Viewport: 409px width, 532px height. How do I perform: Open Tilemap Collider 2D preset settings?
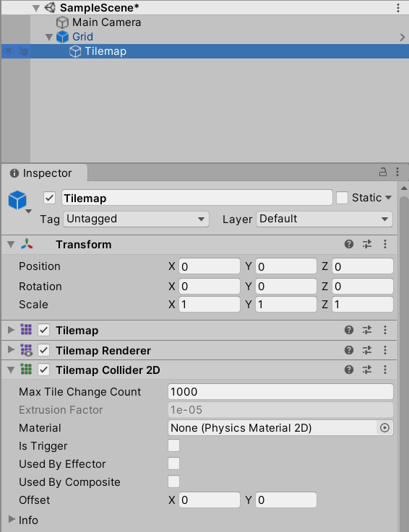367,370
